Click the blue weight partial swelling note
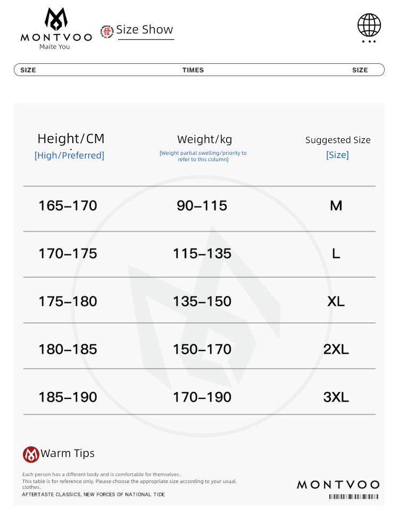This screenshot has width=399, height=532. pos(203,156)
